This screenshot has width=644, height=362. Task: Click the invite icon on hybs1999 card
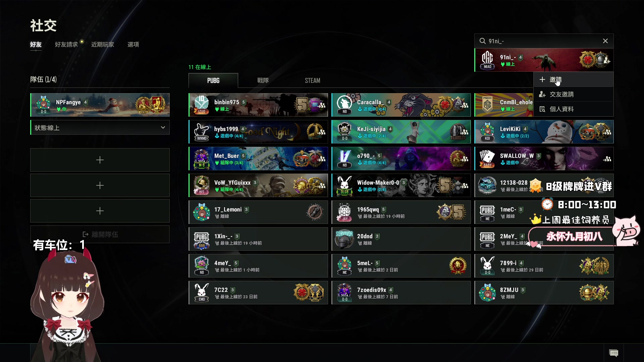click(x=322, y=132)
